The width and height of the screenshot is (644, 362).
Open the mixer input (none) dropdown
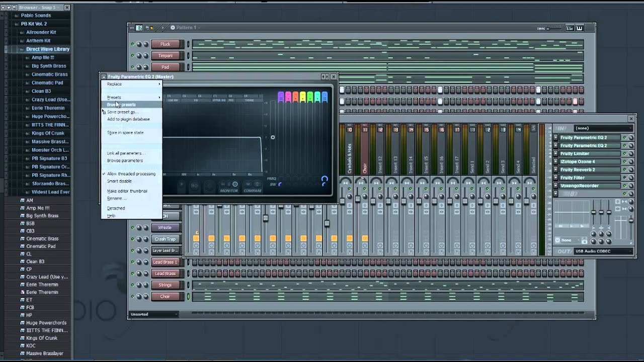click(603, 128)
